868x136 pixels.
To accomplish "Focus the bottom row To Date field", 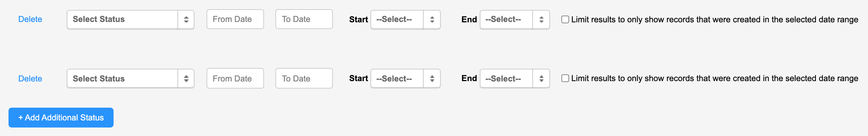I will click(x=304, y=78).
